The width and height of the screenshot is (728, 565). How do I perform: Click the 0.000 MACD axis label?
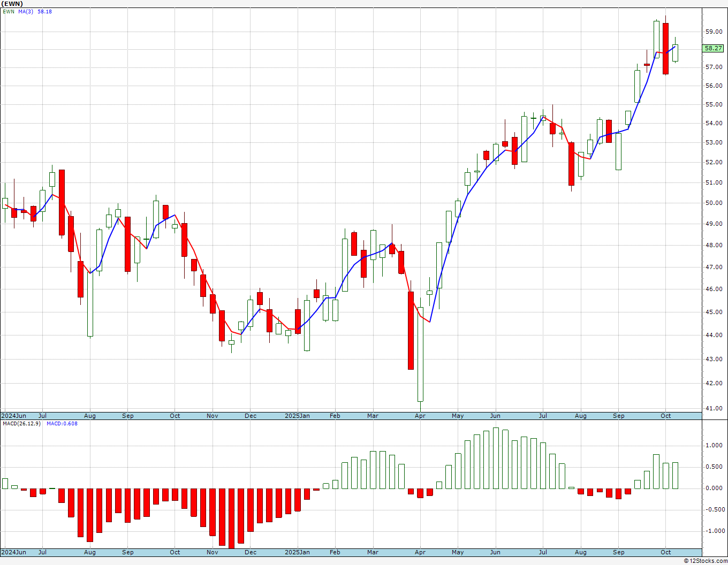click(x=714, y=488)
